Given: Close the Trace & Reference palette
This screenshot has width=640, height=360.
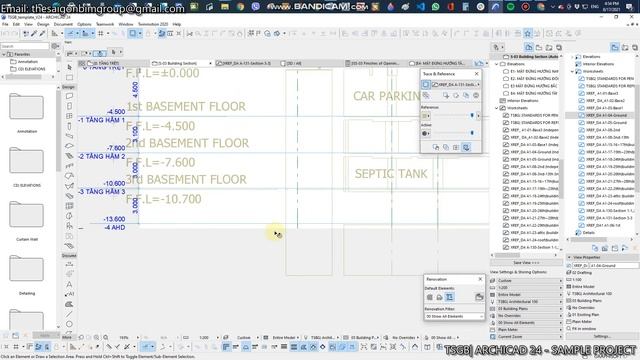Looking at the screenshot, I should tap(476, 74).
